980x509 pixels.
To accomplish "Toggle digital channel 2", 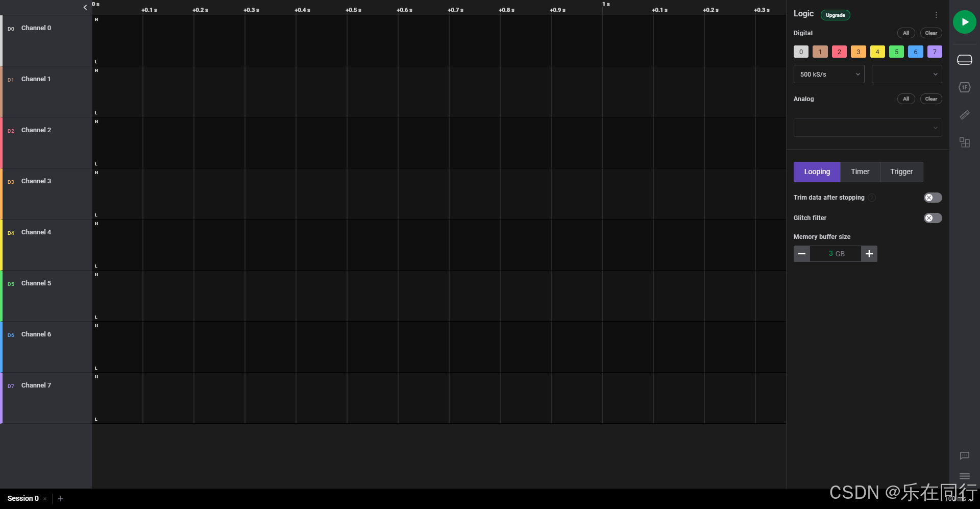I will tap(839, 52).
